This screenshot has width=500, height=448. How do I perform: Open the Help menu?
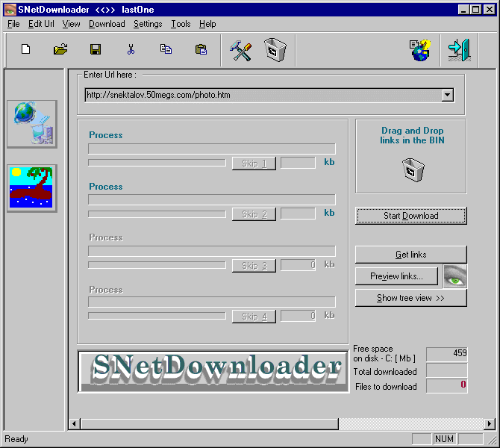pos(207,24)
